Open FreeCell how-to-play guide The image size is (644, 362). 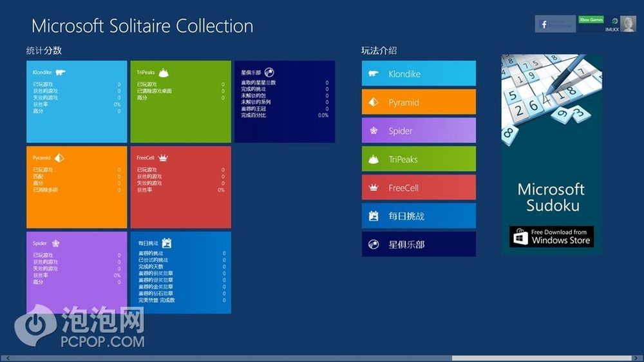click(419, 187)
